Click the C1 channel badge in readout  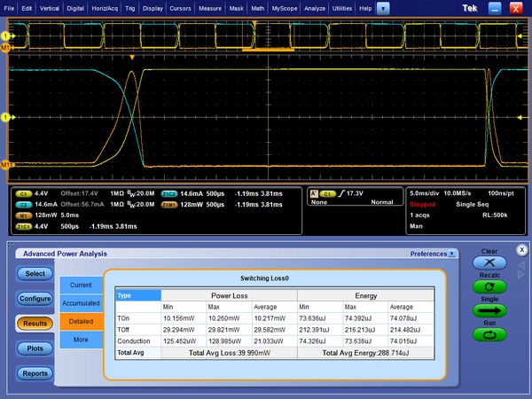pyautogui.click(x=24, y=192)
